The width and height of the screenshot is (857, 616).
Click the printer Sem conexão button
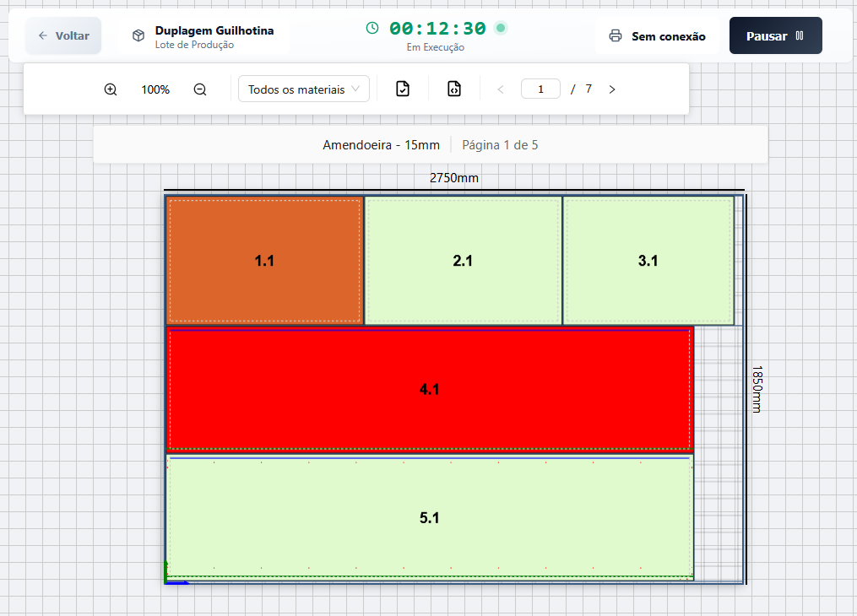coord(657,36)
